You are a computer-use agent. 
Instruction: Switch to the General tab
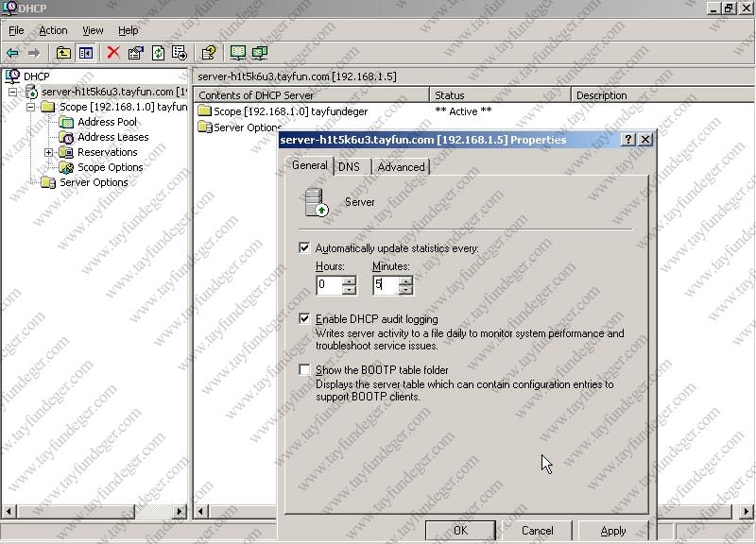click(309, 165)
